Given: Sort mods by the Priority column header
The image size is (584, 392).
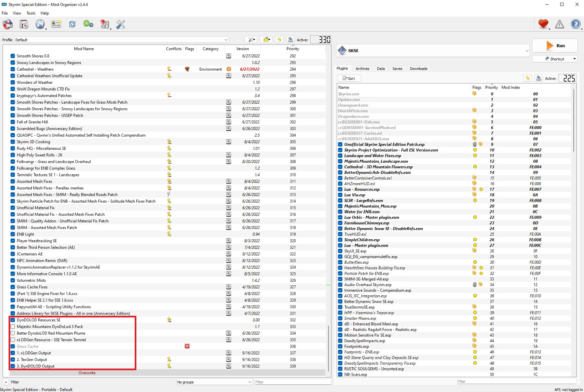Looking at the screenshot, I should click(293, 49).
